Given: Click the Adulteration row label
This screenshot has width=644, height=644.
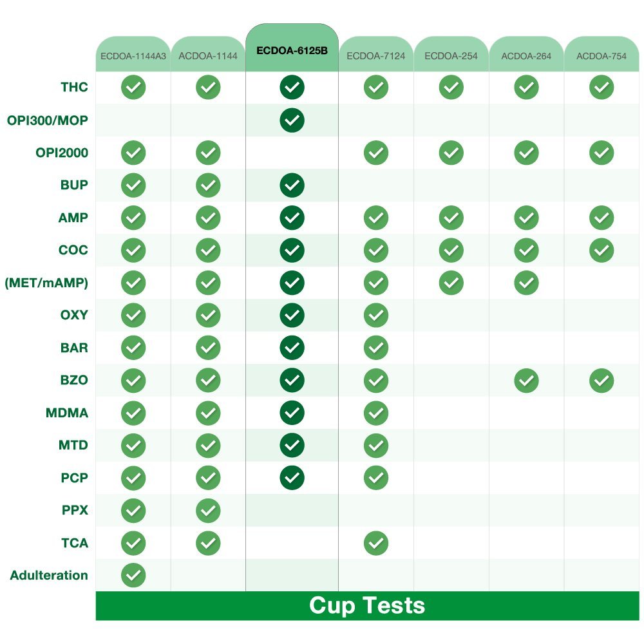Looking at the screenshot, I should click(49, 575).
